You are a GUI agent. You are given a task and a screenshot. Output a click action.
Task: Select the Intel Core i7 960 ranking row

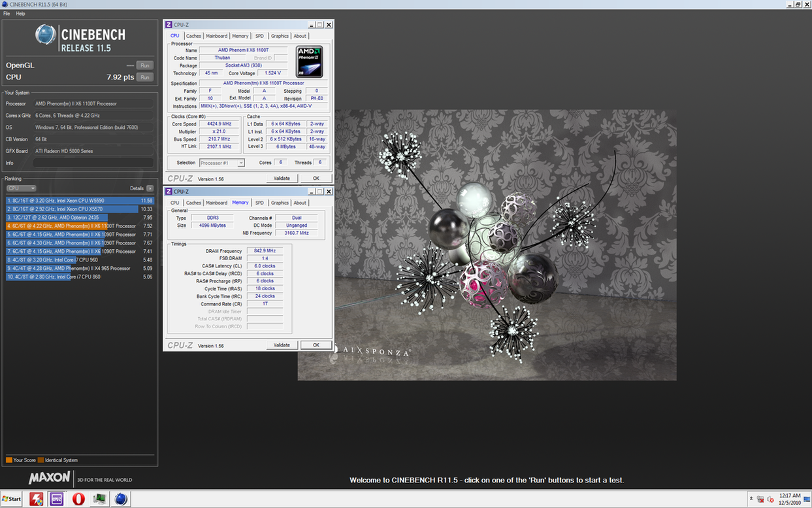(x=80, y=260)
